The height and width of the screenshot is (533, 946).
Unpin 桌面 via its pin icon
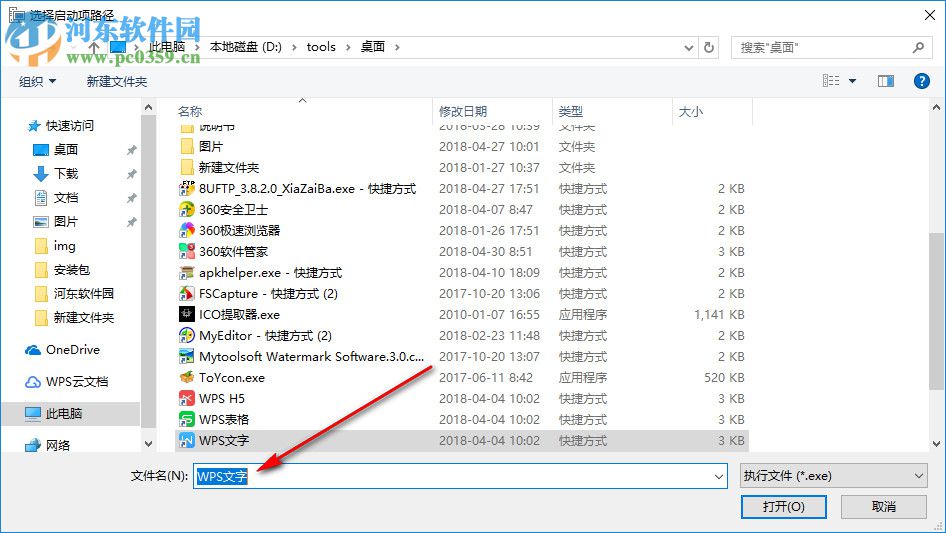click(131, 150)
